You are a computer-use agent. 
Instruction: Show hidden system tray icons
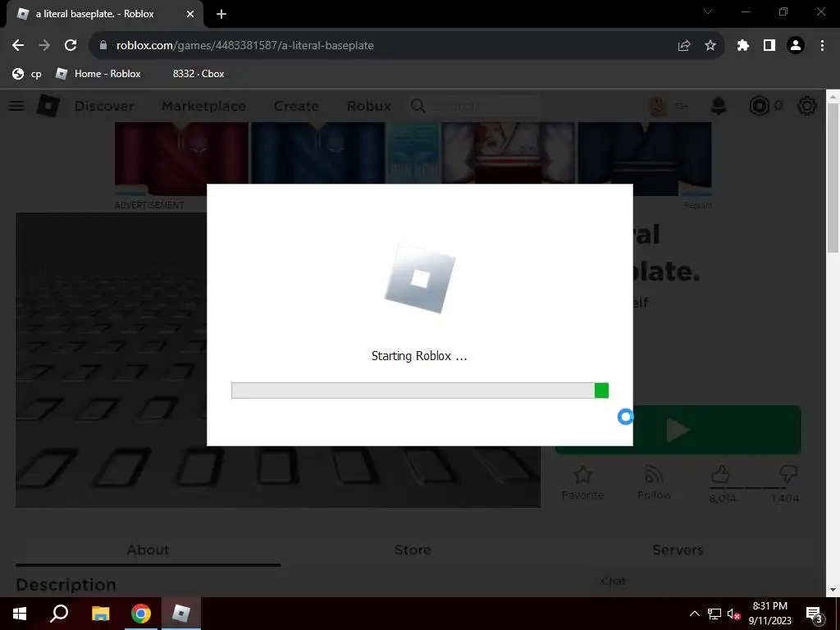pos(694,614)
